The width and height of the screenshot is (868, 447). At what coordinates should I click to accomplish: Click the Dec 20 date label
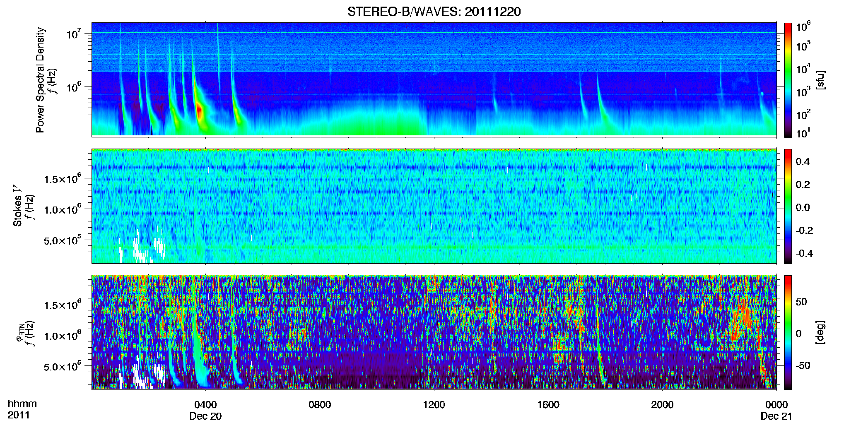205,416
